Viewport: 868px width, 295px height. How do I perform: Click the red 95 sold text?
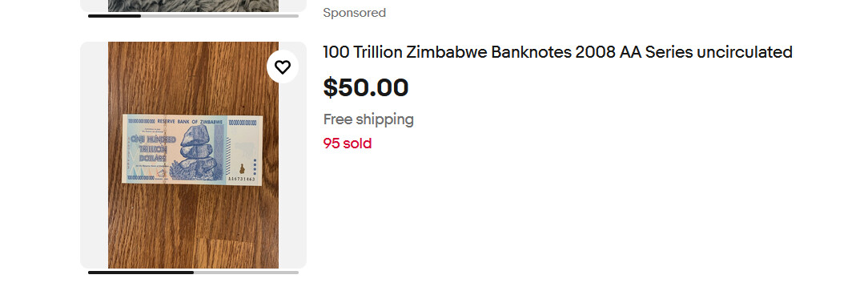coord(347,143)
